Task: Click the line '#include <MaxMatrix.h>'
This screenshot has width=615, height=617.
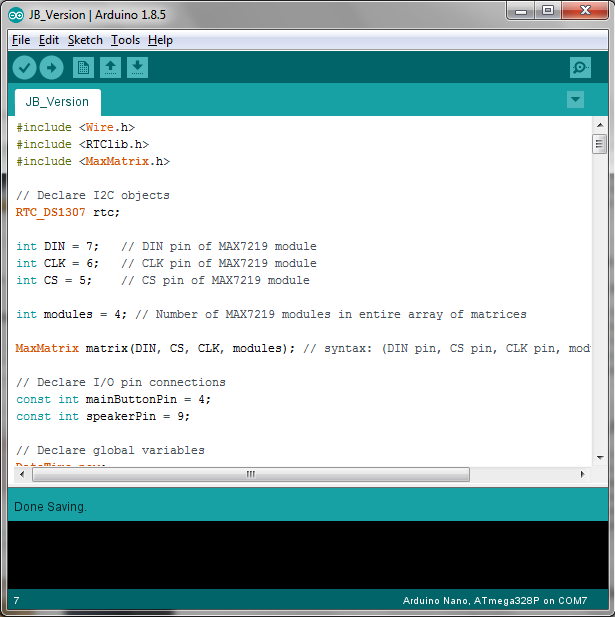Action: [x=93, y=161]
